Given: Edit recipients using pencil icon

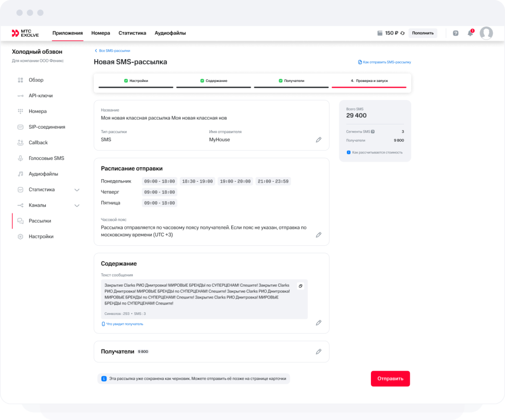Looking at the screenshot, I should coord(319,351).
